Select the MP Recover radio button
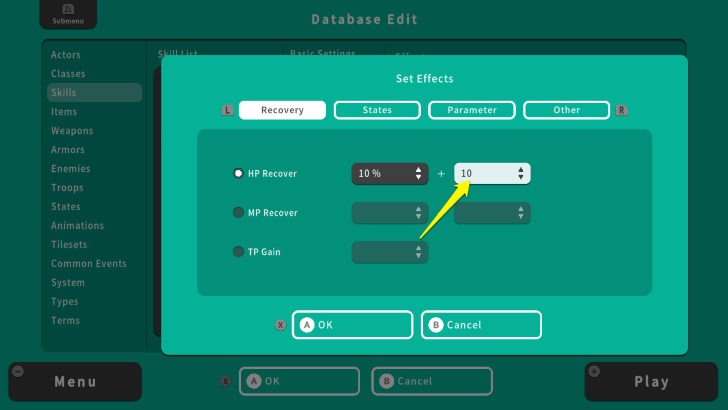 click(x=238, y=213)
